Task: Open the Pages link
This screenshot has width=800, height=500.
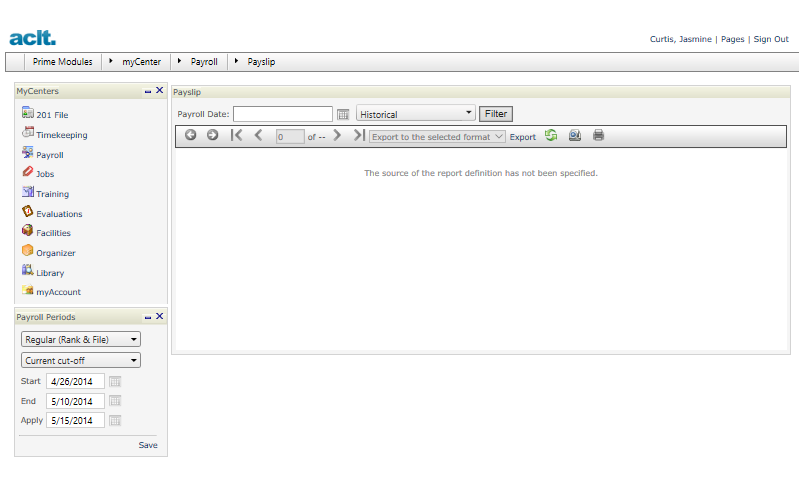Action: pos(732,39)
